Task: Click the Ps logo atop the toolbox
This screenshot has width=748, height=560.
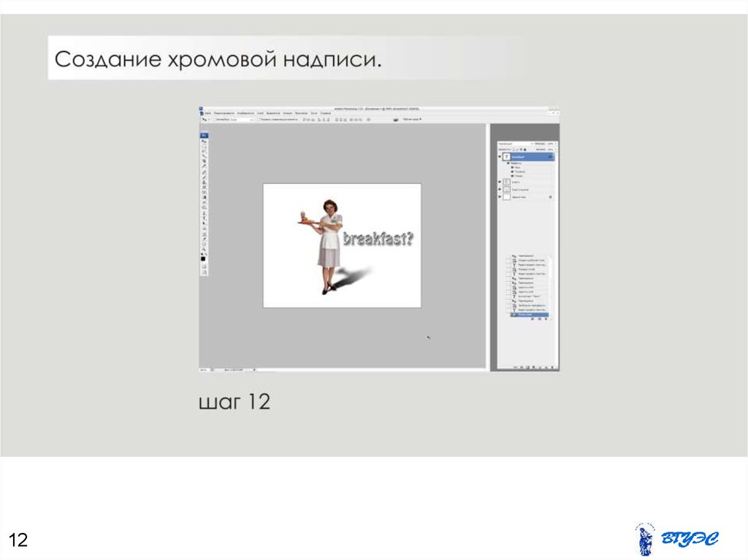Action: [x=205, y=136]
